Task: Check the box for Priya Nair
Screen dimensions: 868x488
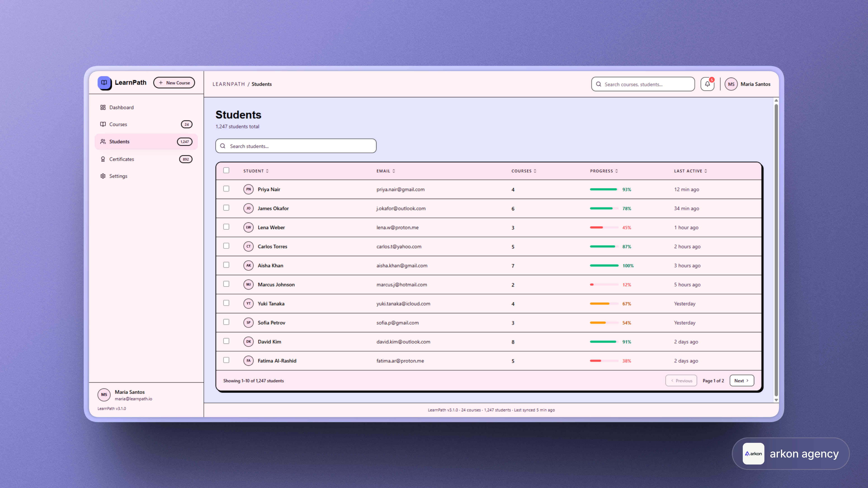Action: pyautogui.click(x=226, y=189)
